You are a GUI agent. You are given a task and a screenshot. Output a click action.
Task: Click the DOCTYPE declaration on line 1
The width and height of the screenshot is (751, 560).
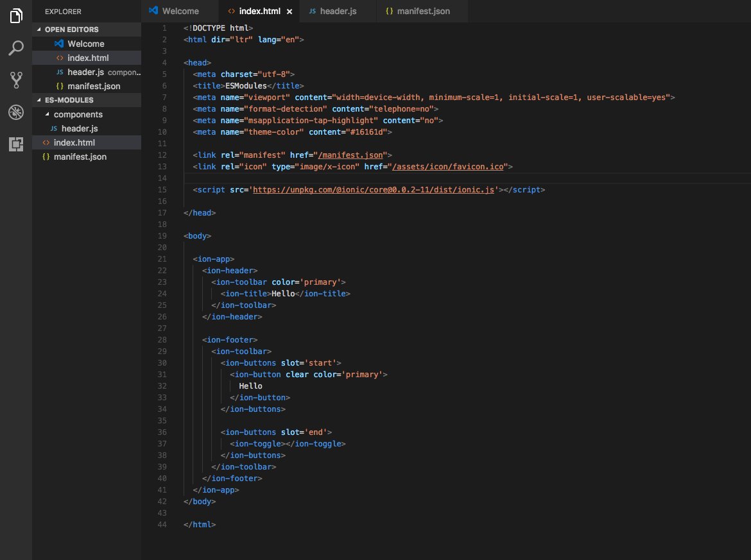(x=218, y=28)
